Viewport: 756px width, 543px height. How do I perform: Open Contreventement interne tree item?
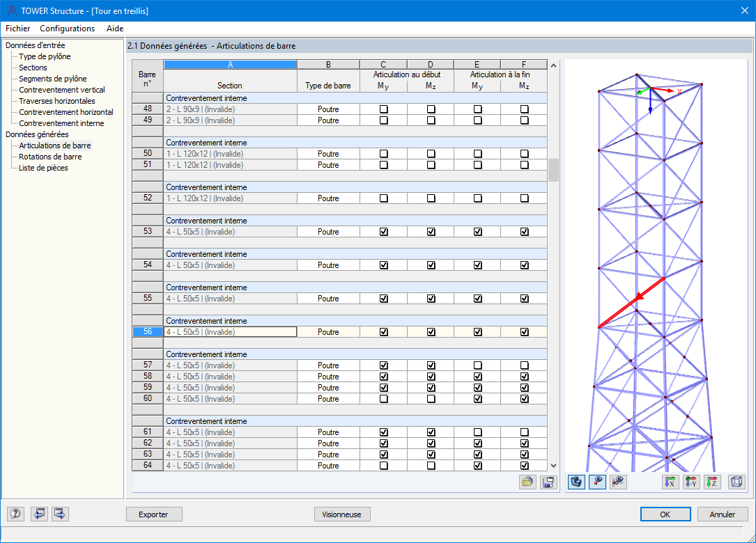tap(61, 123)
